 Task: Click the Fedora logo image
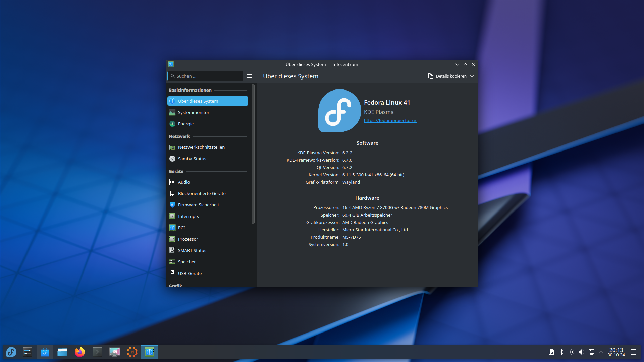(x=339, y=111)
